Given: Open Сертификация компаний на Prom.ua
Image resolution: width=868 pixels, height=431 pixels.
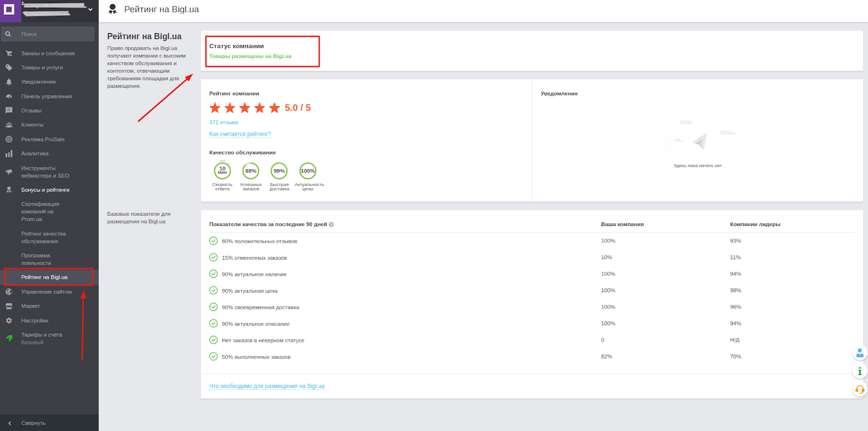Looking at the screenshot, I should [40, 212].
